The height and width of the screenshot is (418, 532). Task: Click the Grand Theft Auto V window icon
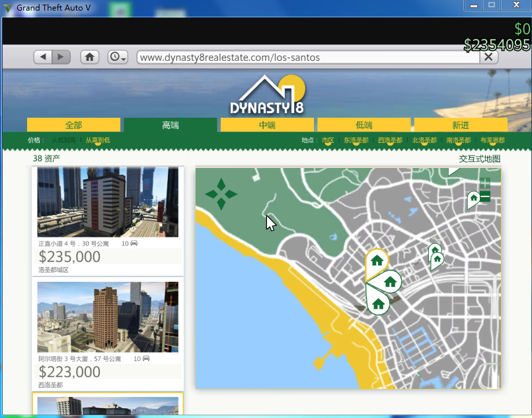7,7
